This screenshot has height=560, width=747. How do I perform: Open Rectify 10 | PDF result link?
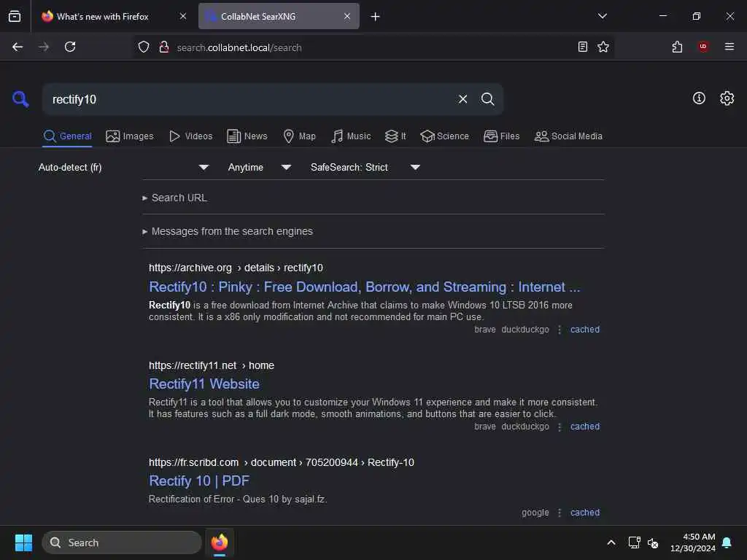coord(199,481)
